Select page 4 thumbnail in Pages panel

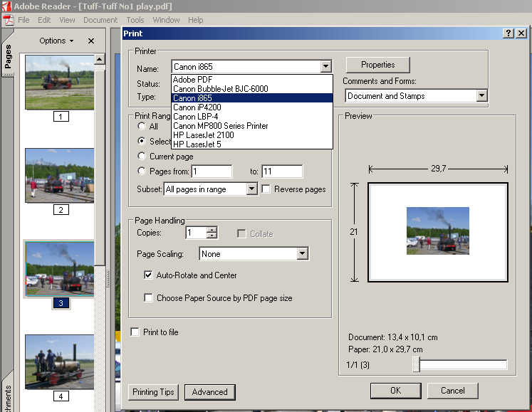60,361
